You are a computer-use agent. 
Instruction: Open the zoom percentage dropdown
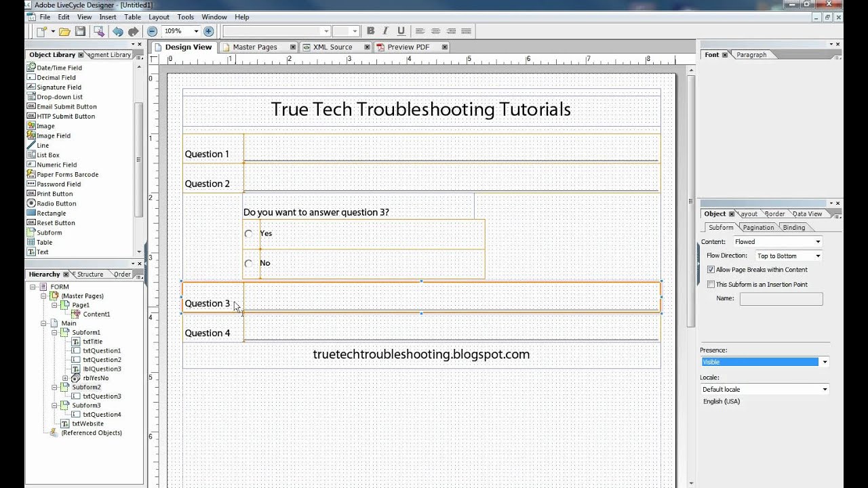pyautogui.click(x=196, y=31)
